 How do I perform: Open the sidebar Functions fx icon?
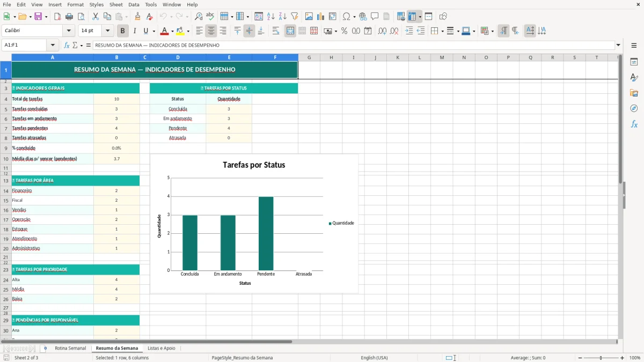634,124
